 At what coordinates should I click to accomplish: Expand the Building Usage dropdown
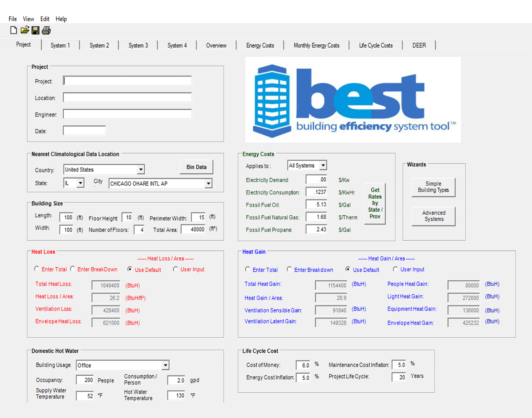coord(165,365)
